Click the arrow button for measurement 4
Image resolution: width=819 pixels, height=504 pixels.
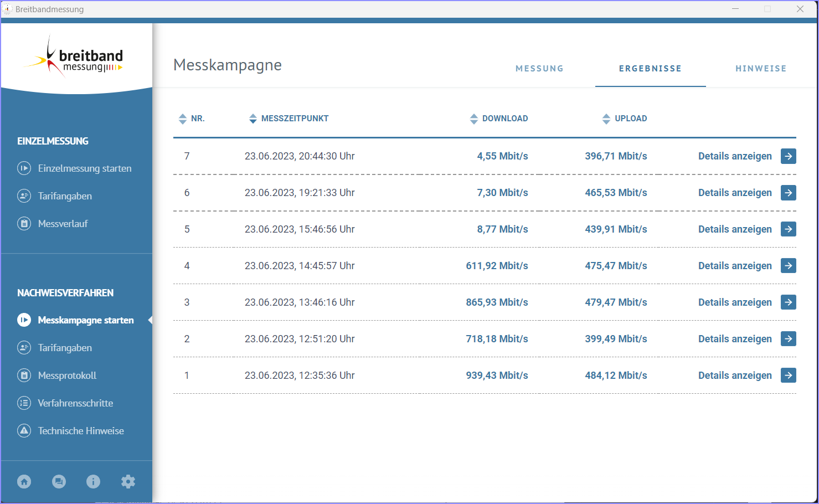pos(789,266)
